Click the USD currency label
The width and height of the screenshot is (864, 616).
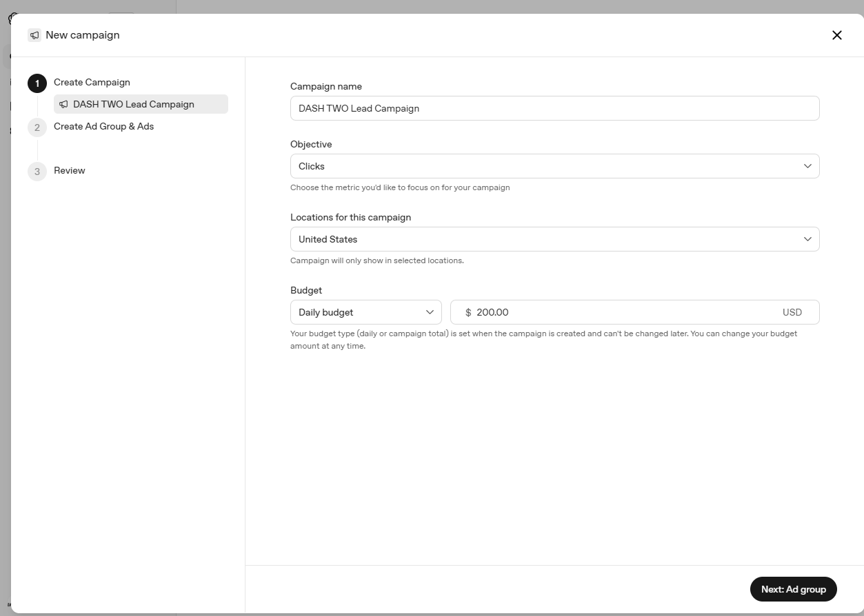click(x=792, y=312)
